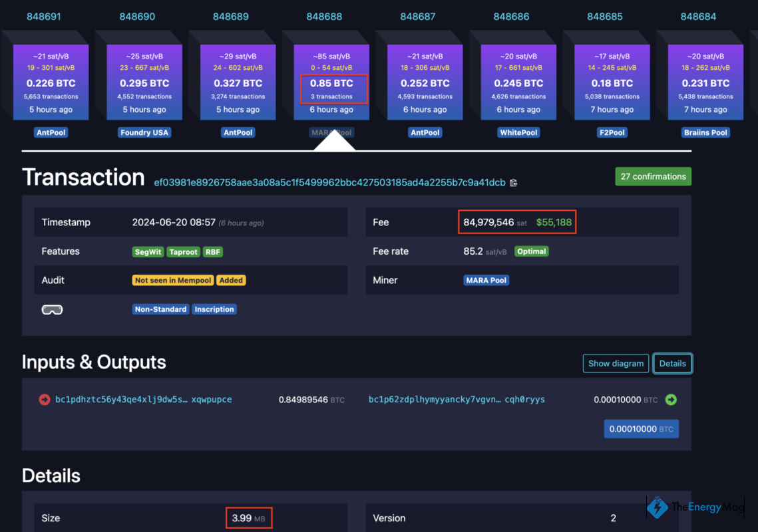
Task: Toggle the Taproot feature badge
Action: point(183,251)
